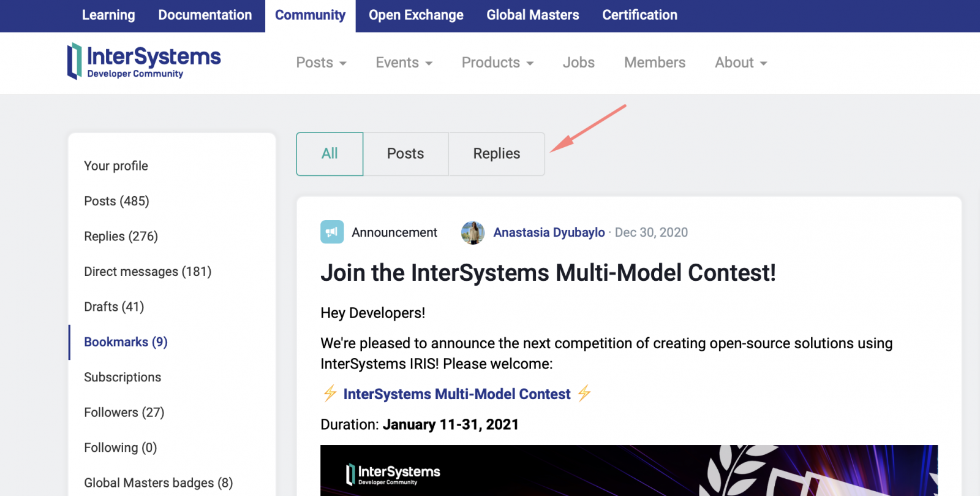The height and width of the screenshot is (496, 980).
Task: Select the Community top tab
Action: point(311,16)
